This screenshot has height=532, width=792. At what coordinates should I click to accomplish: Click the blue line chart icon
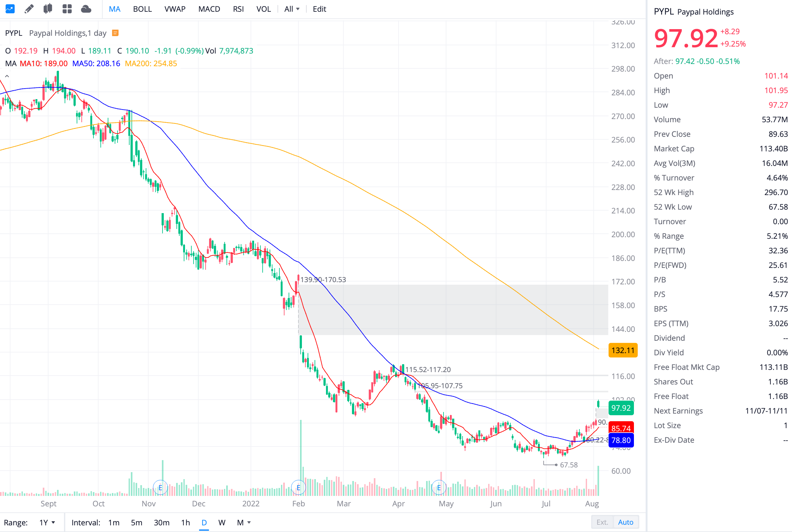10,9
